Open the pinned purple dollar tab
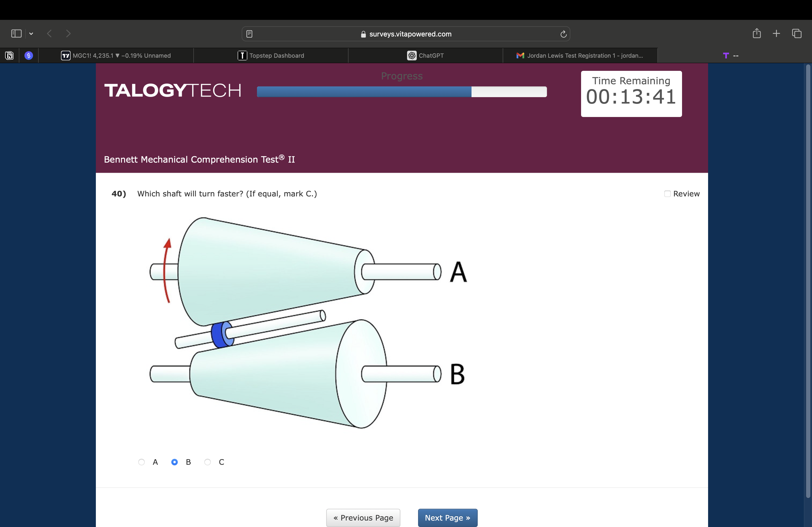The width and height of the screenshot is (812, 527). [x=29, y=56]
